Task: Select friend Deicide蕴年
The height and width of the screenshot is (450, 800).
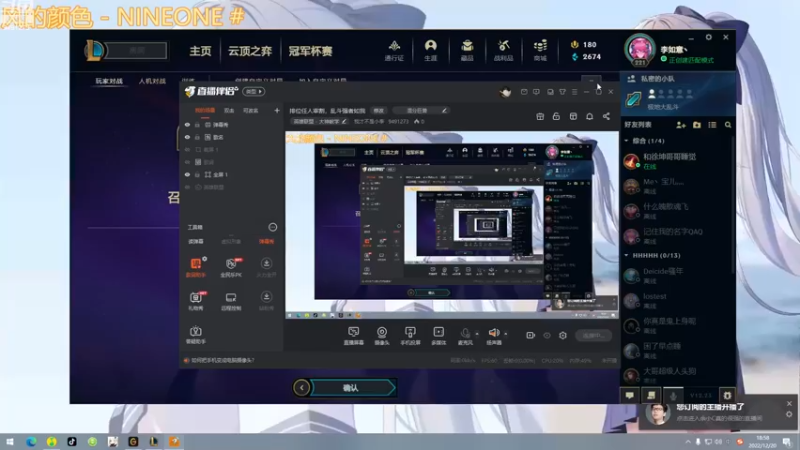Action: point(676,276)
